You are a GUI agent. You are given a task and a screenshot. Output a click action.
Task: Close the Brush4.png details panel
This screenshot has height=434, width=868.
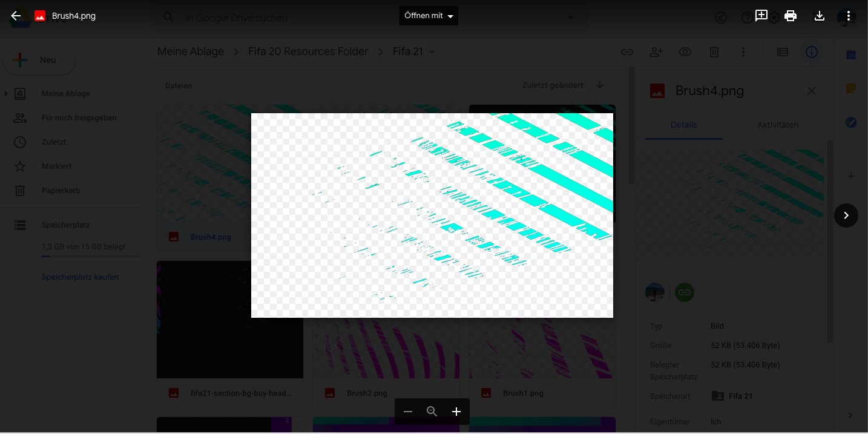click(812, 91)
